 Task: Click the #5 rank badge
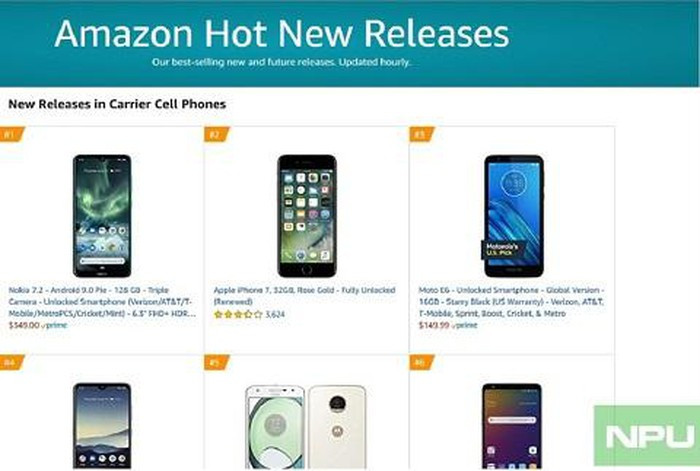point(217,362)
